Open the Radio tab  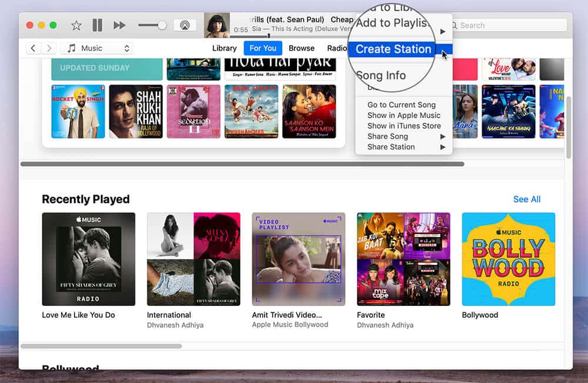[x=337, y=48]
